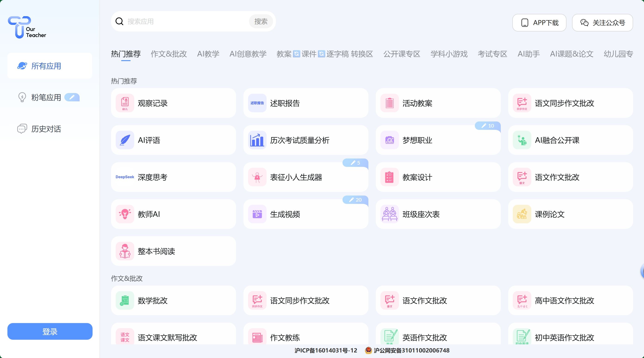644x358 pixels.
Task: Click the AI评语 feather icon
Action: 125,140
